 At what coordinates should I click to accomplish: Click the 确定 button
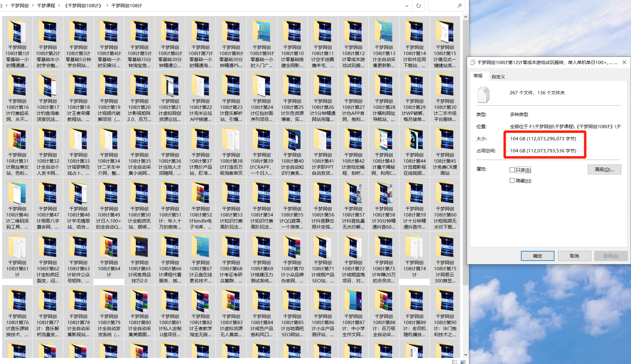[537, 256]
